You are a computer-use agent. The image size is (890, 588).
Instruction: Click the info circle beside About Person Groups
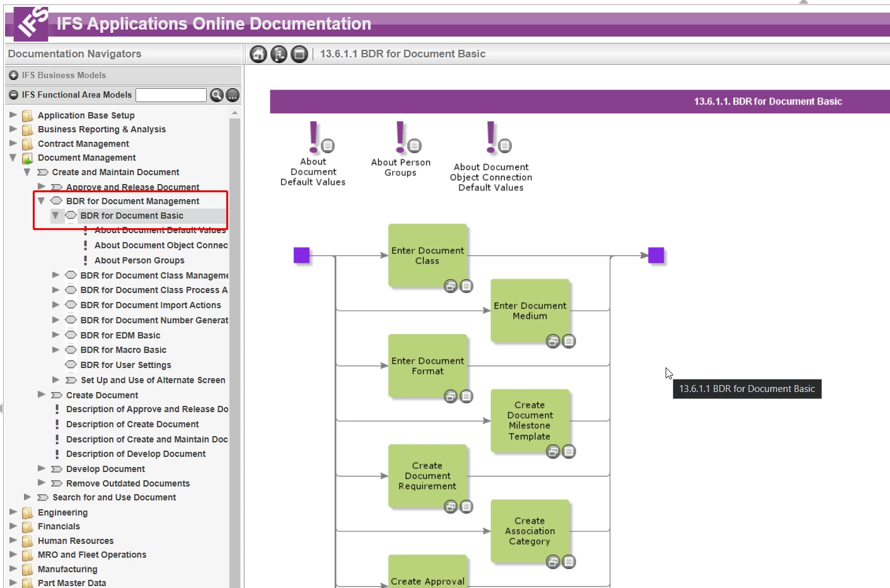tap(415, 144)
